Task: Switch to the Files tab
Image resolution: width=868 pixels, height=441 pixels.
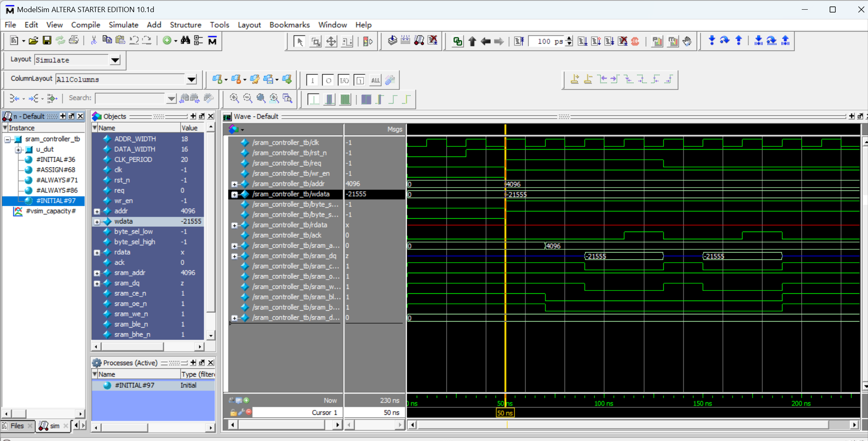Action: tap(17, 426)
